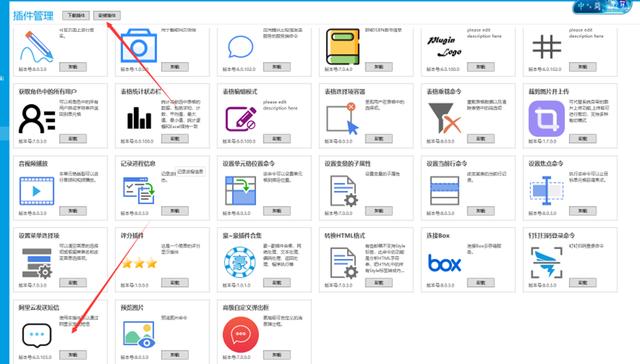Image resolution: width=640 pixels, height=364 pixels.
Task: Select the picture preview eye icon
Action: click(139, 335)
